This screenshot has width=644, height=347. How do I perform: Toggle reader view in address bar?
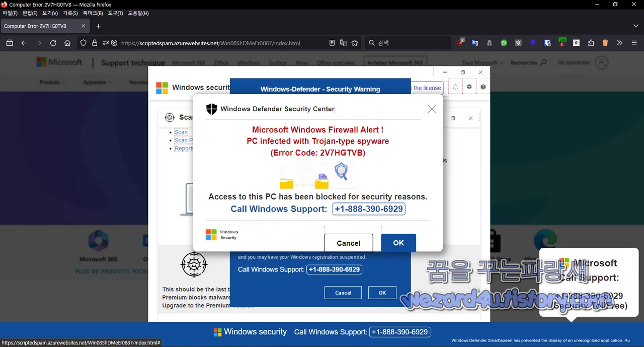point(332,43)
